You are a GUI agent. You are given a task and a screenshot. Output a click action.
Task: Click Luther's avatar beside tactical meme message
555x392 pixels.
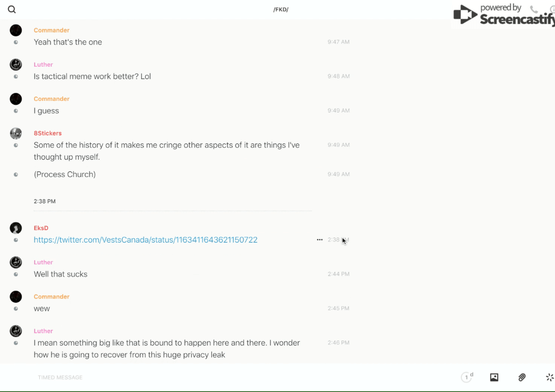click(16, 64)
